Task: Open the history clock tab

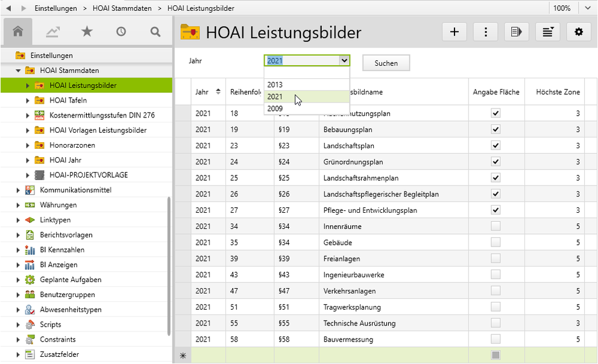Action: point(121,31)
